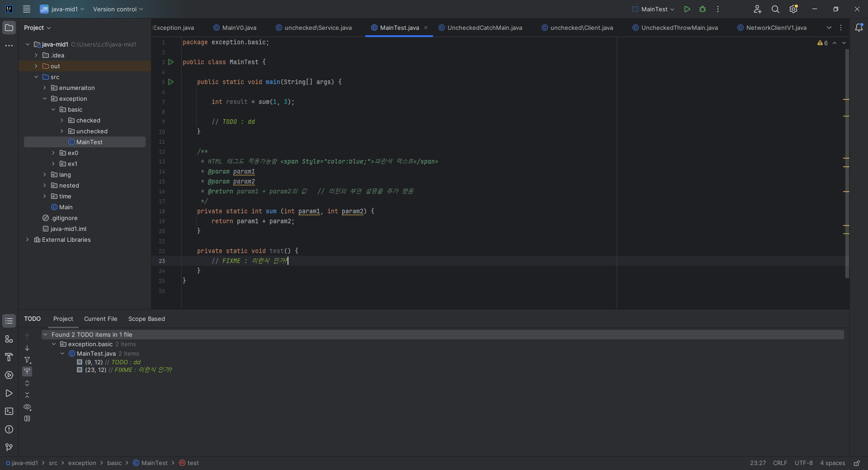Select the Scope Based TODO tab
868x470 pixels.
146,319
